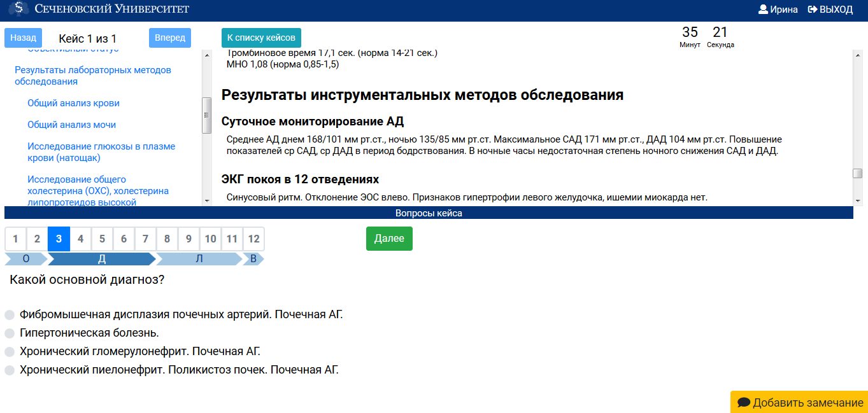Viewport: 868px width, 413px height.
Task: Click the Сеченовский Университет shield logo
Action: pyautogui.click(x=17, y=9)
